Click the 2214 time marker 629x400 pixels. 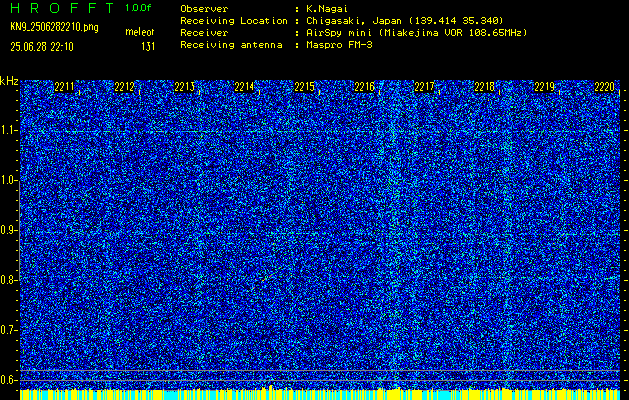[x=244, y=87]
